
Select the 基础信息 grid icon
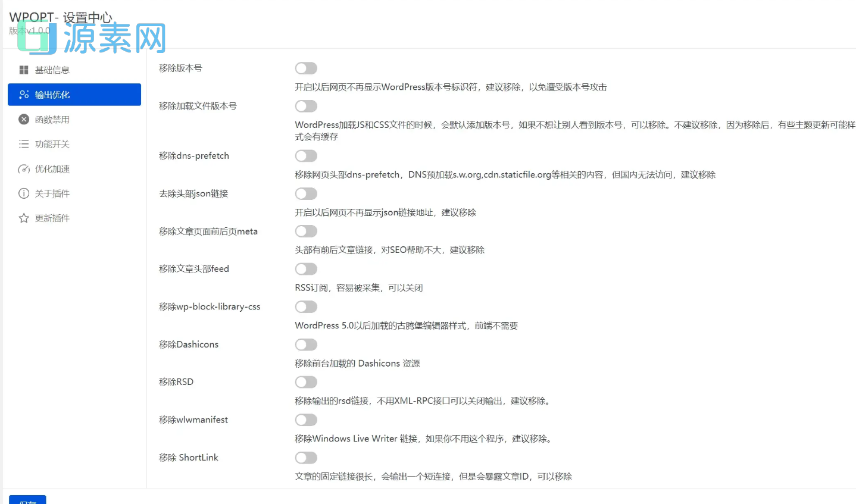pos(23,70)
